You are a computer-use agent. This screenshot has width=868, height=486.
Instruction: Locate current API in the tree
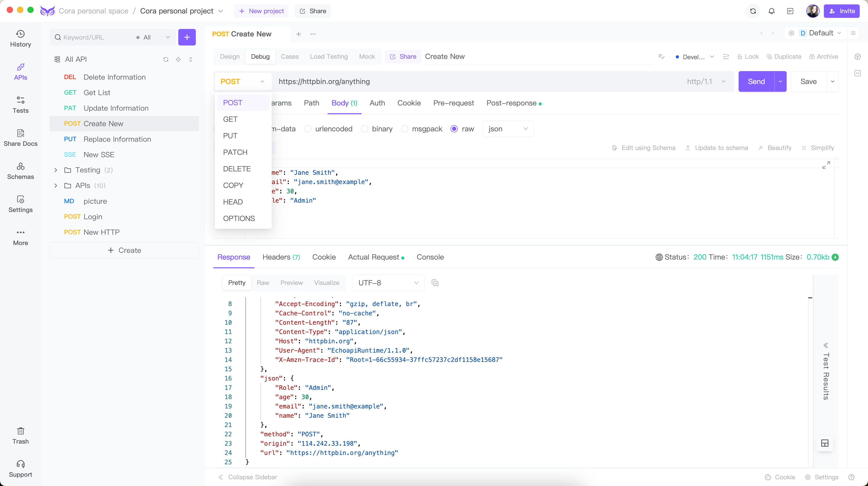178,59
